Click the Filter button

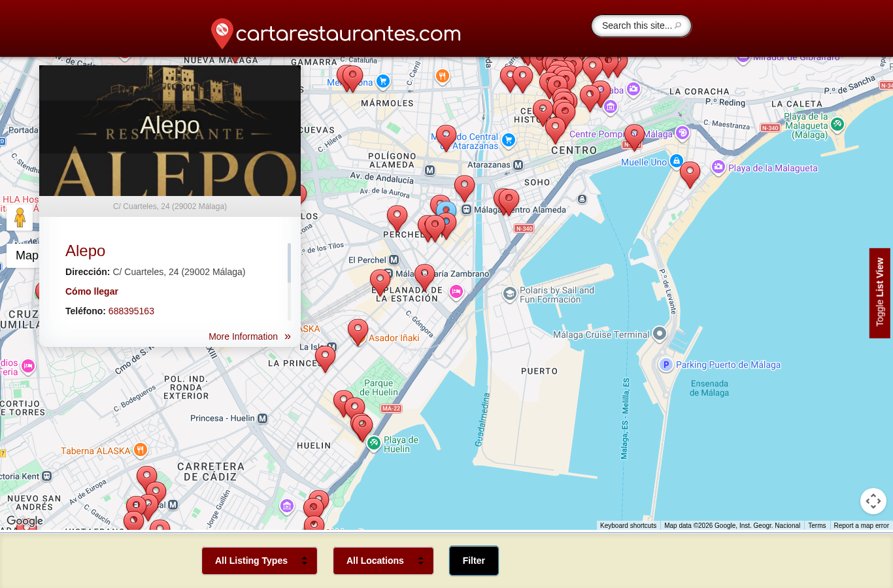coord(474,561)
